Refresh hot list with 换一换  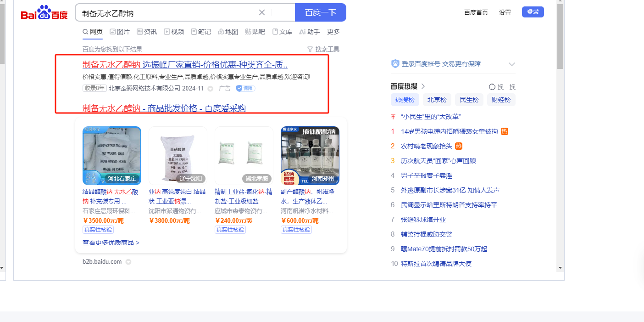tap(502, 87)
